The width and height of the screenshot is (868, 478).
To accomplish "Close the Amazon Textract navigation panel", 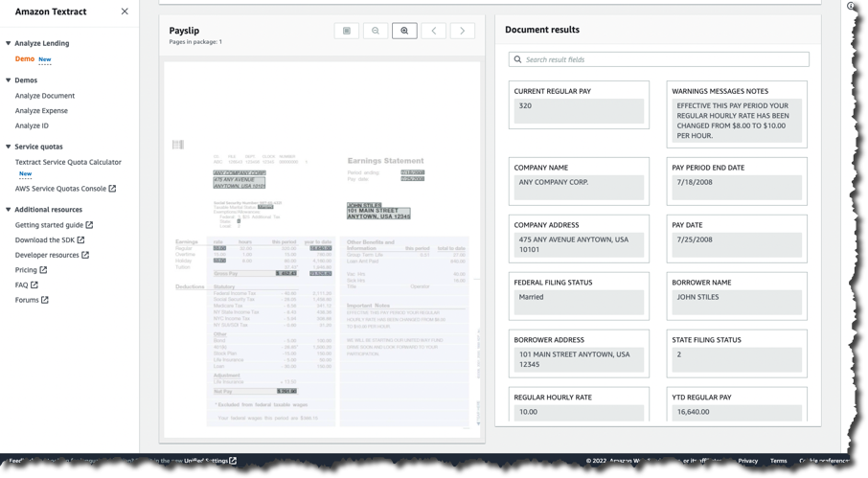I will [125, 11].
